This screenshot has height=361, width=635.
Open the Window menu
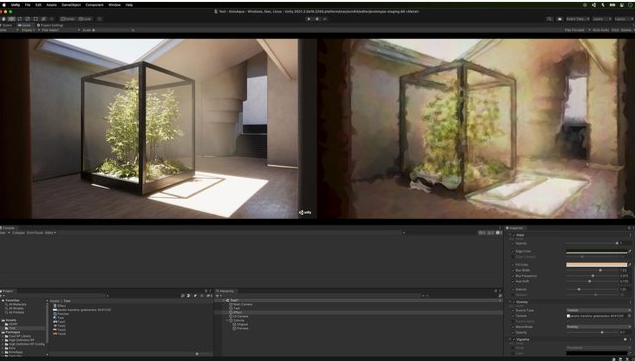click(115, 5)
